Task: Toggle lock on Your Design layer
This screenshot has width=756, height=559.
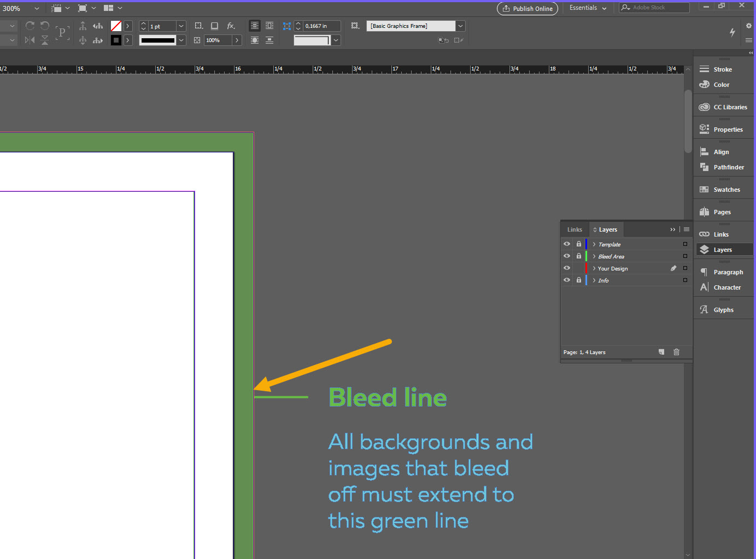Action: click(x=579, y=268)
